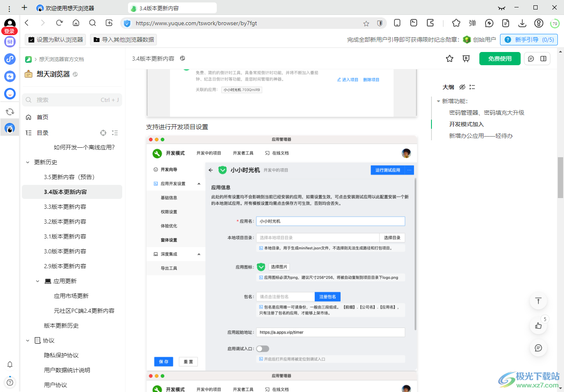Click the thumbs-up like icon with count 5
This screenshot has width=564, height=392.
(x=538, y=326)
